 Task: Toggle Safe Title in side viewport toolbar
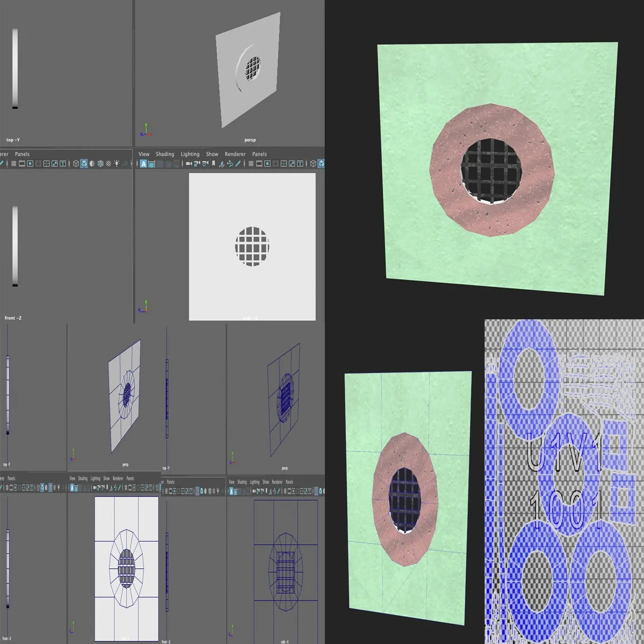[x=300, y=164]
